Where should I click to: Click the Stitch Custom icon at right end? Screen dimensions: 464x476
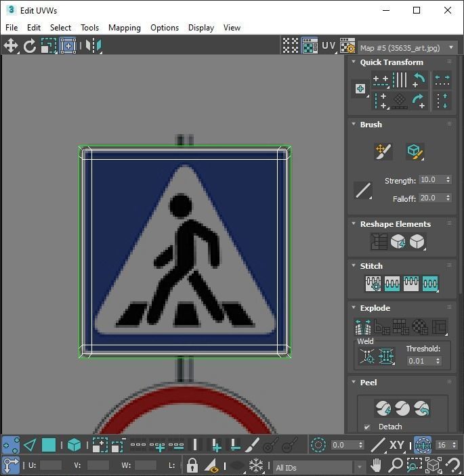point(430,283)
